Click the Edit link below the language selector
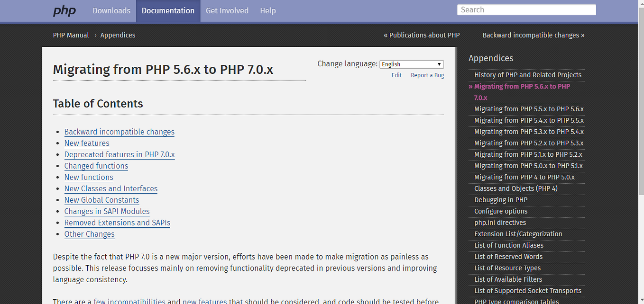644x304 pixels. (396, 75)
